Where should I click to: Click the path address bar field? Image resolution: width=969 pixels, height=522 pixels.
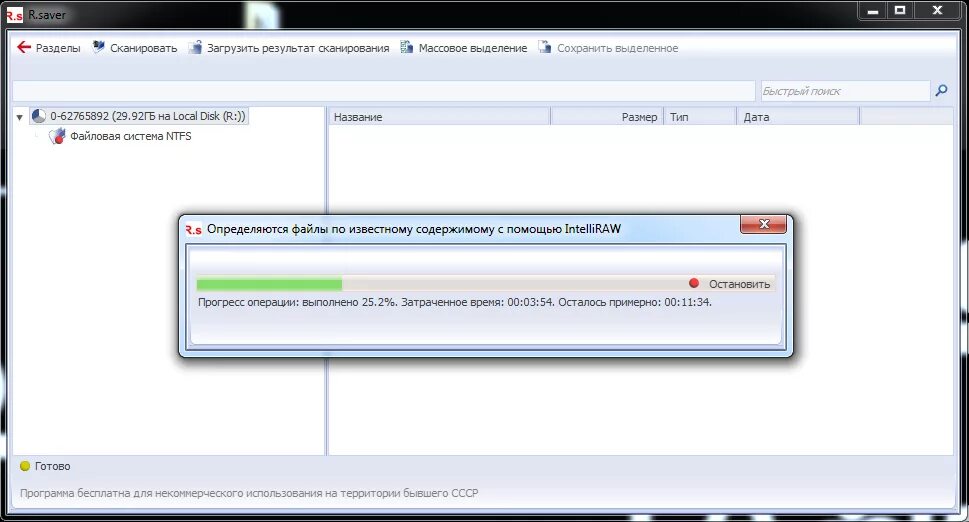coord(384,91)
